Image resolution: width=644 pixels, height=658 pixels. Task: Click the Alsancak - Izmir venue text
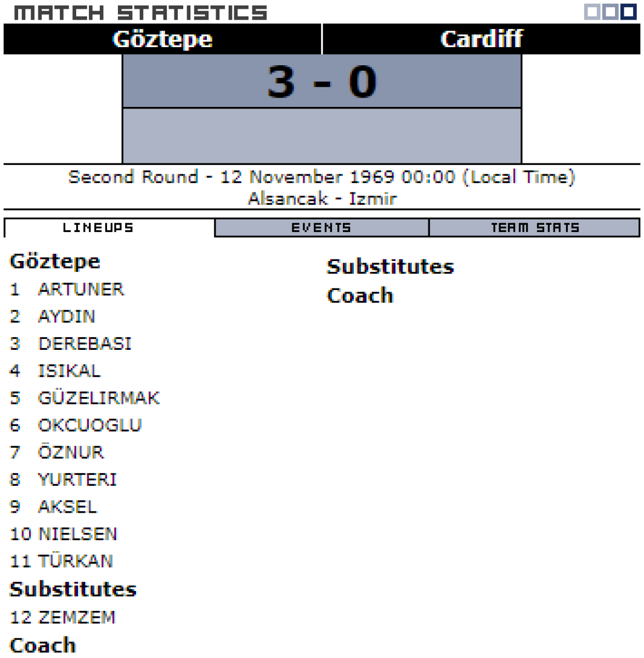322,198
